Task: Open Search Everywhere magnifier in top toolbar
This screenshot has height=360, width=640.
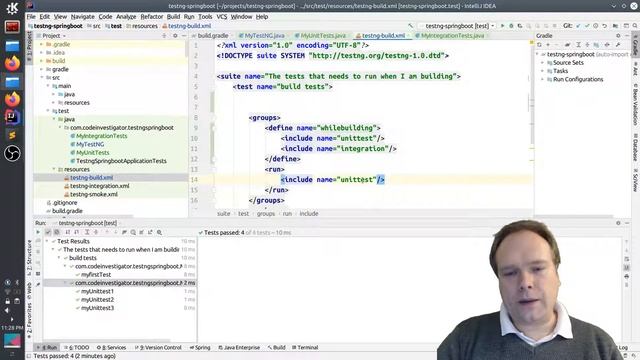Action: (635, 26)
